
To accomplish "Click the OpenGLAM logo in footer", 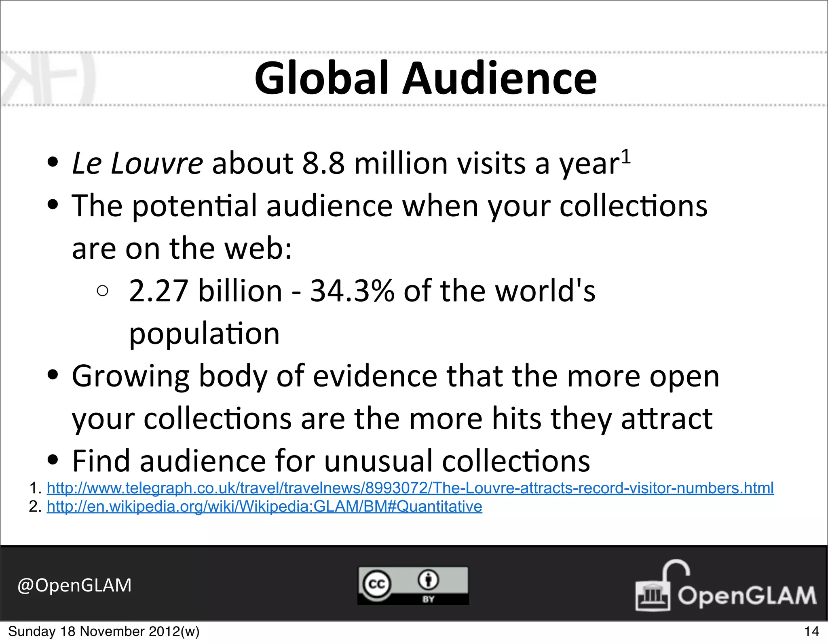I will [725, 585].
